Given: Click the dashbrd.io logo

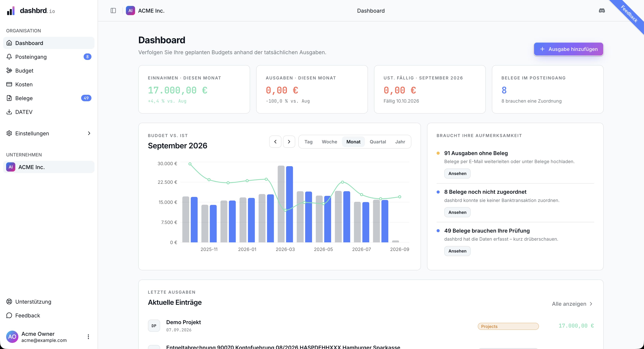Looking at the screenshot, I should tap(31, 11).
